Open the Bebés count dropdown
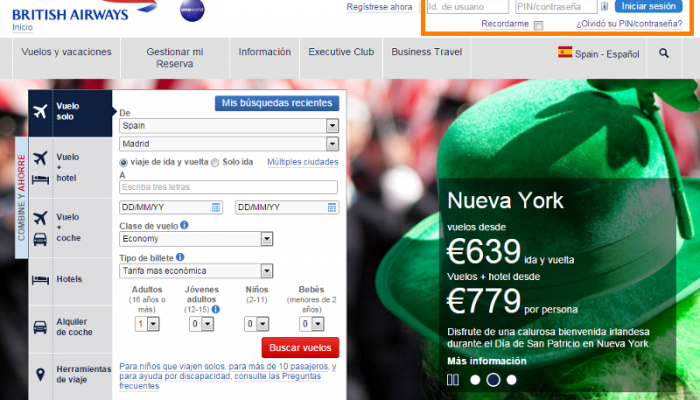The image size is (700, 400). tap(312, 324)
